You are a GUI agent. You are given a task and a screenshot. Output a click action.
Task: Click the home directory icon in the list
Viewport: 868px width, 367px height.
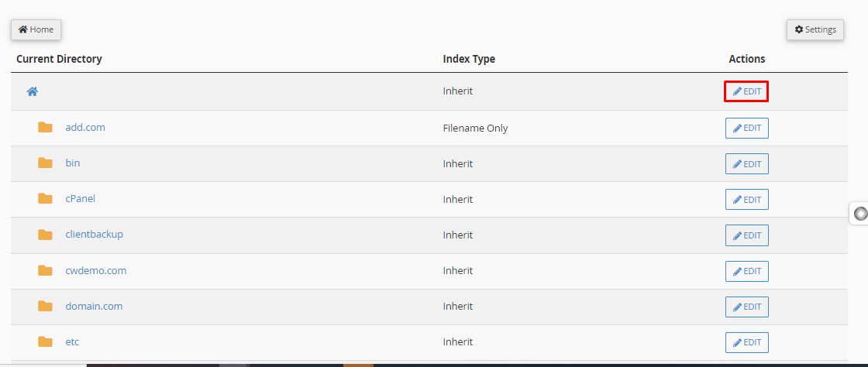click(x=33, y=91)
